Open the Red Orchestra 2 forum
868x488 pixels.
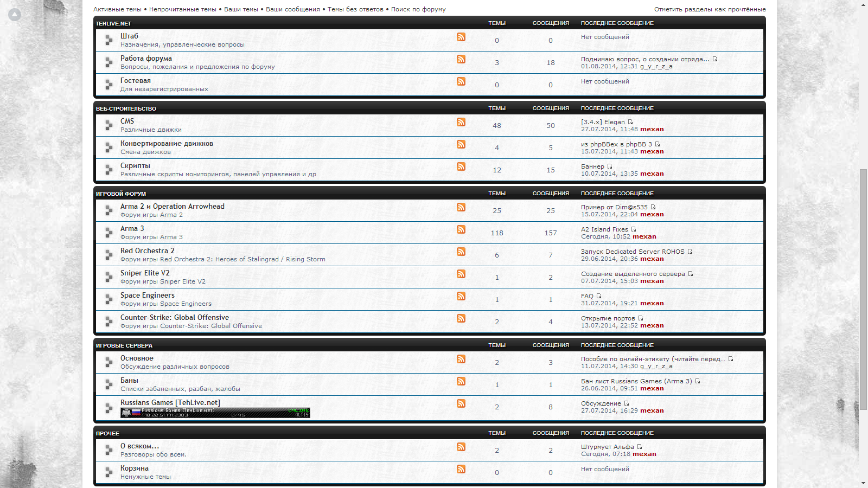[148, 251]
